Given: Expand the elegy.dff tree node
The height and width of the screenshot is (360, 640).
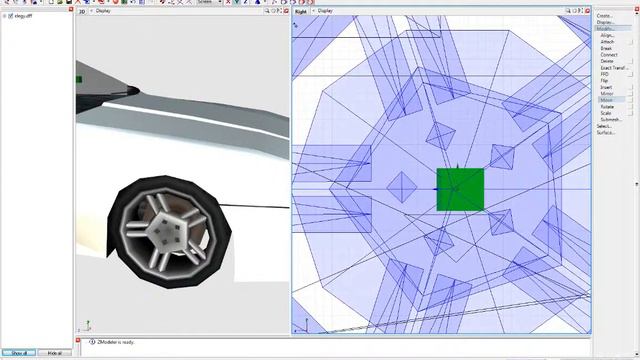Looking at the screenshot, I should click(x=4, y=16).
